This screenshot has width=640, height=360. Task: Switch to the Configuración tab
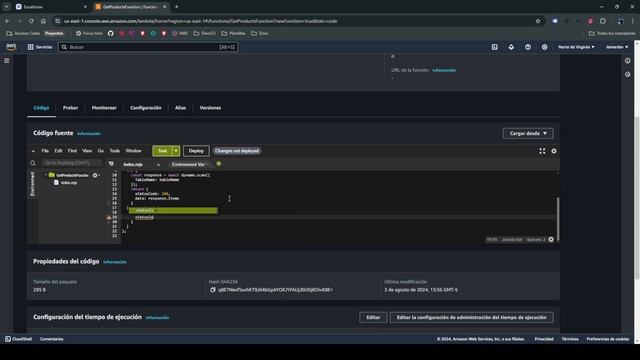point(146,108)
